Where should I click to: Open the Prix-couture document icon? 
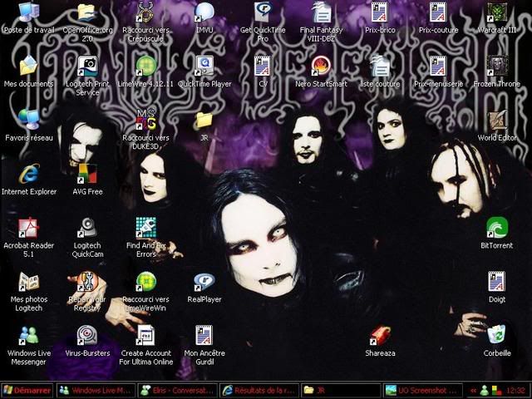pos(438,12)
